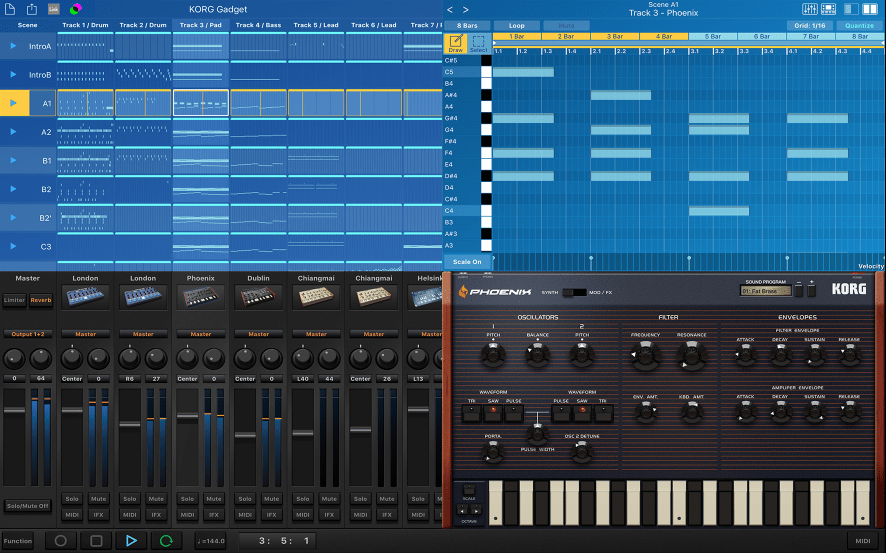Flip the SYNTH / MOD FX switch
The image size is (886, 553).
click(575, 292)
